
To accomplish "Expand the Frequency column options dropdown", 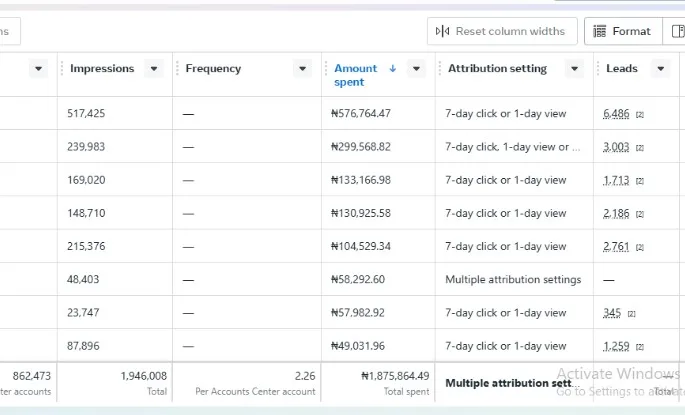I will pos(302,69).
